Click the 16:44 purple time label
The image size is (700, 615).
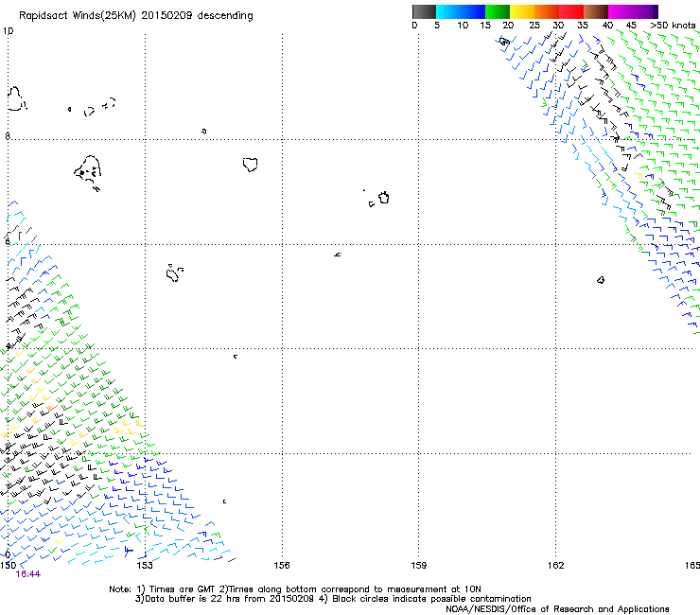pos(27,574)
